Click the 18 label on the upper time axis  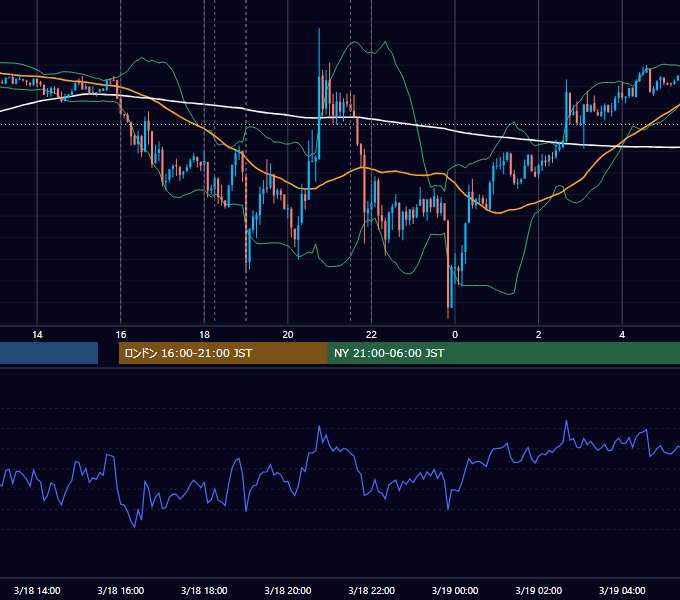pos(204,335)
